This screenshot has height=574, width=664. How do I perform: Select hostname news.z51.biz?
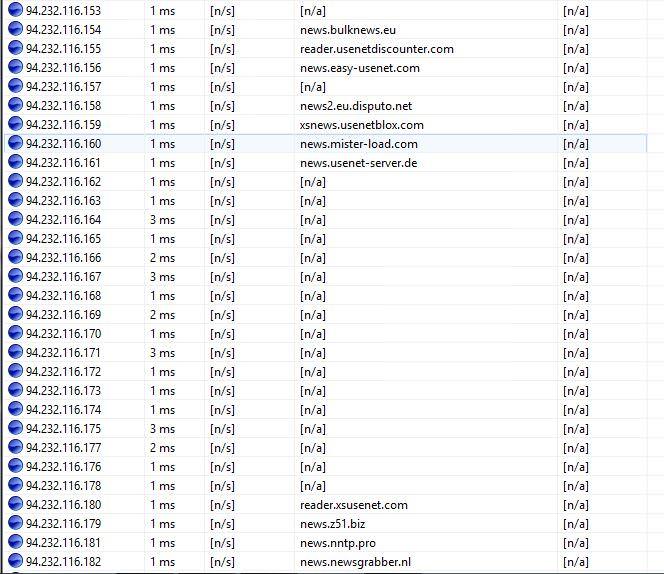pos(332,524)
